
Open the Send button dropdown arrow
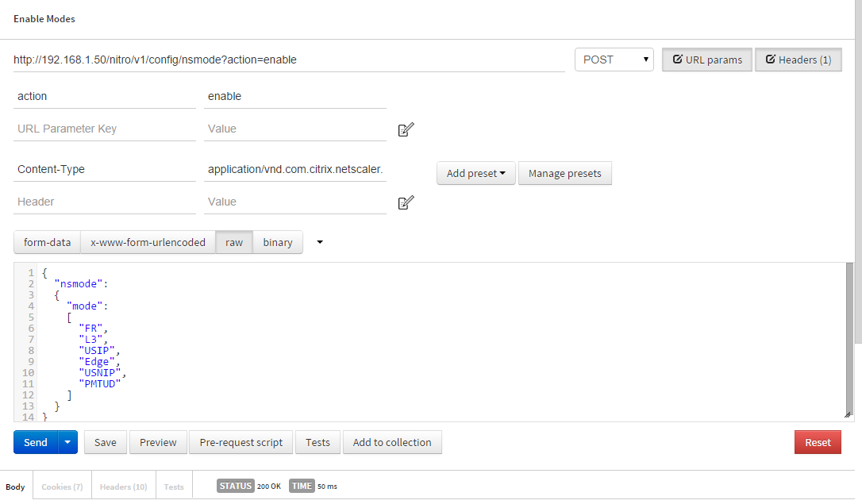click(68, 442)
